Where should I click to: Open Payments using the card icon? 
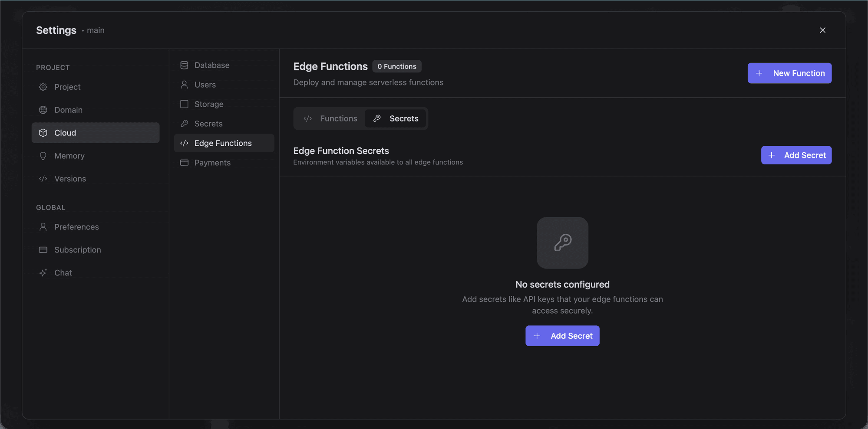coord(184,162)
